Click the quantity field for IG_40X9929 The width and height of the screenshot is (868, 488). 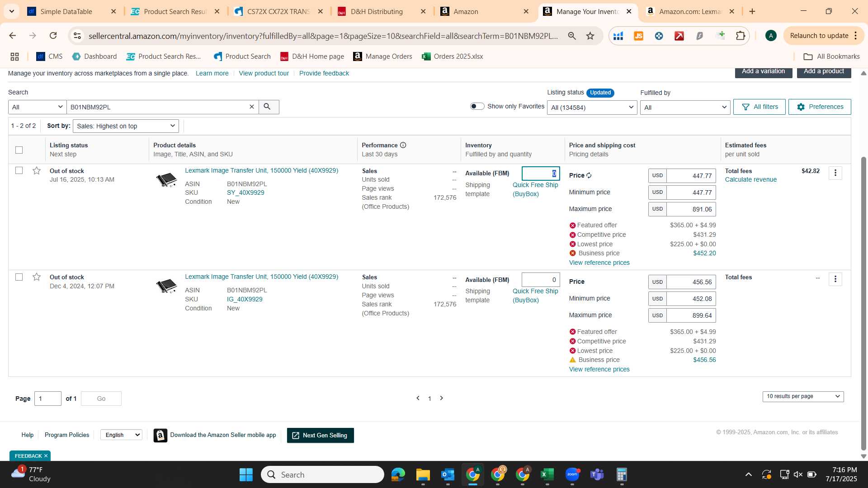(x=541, y=280)
